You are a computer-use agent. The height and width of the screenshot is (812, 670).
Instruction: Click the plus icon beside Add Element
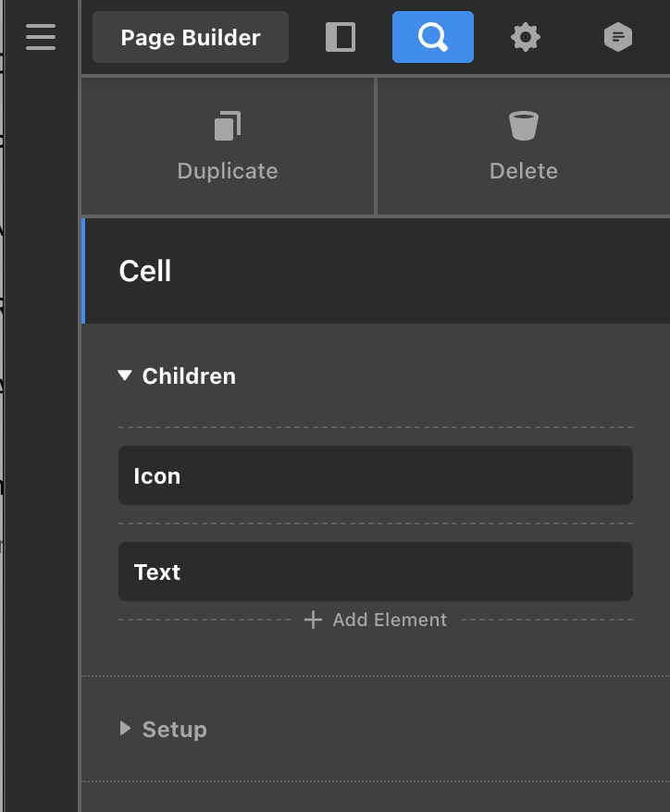tap(313, 620)
